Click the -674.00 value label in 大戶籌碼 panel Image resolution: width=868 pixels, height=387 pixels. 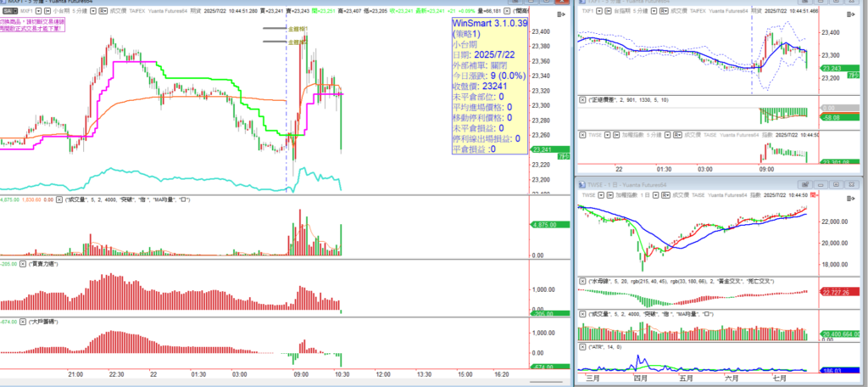pos(550,367)
